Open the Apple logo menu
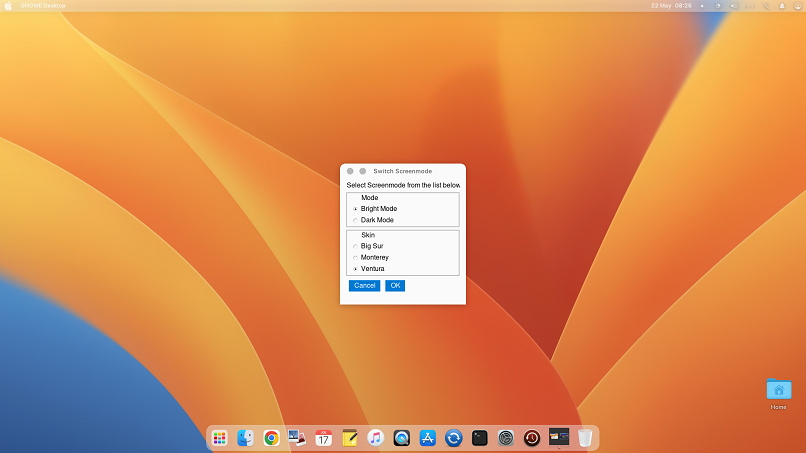Screen dimensions: 806x453 click(9, 6)
